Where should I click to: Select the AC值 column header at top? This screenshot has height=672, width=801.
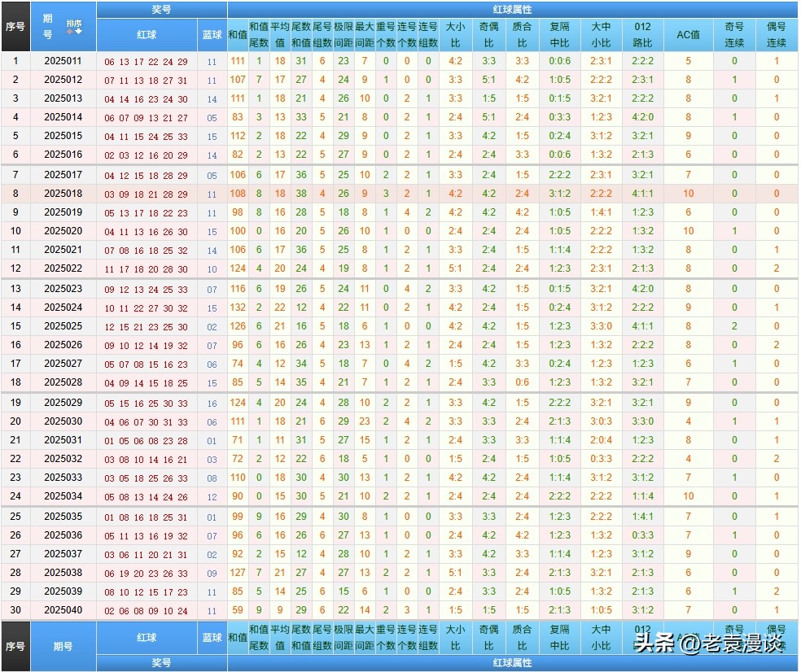pyautogui.click(x=688, y=35)
